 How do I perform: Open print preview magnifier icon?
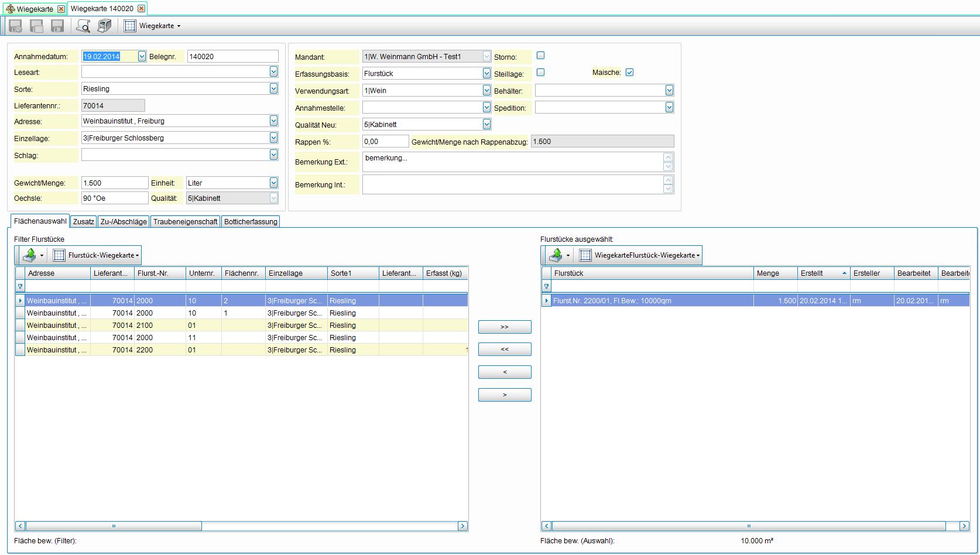(83, 26)
